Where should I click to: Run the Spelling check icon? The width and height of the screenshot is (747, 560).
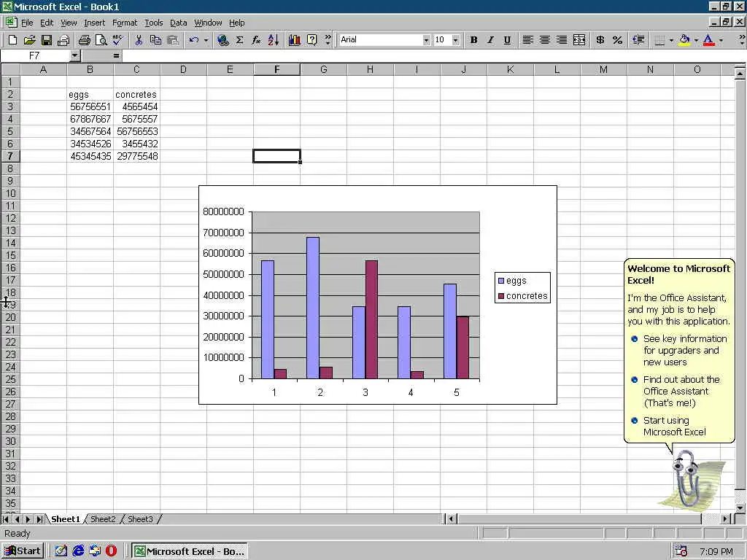pyautogui.click(x=117, y=40)
